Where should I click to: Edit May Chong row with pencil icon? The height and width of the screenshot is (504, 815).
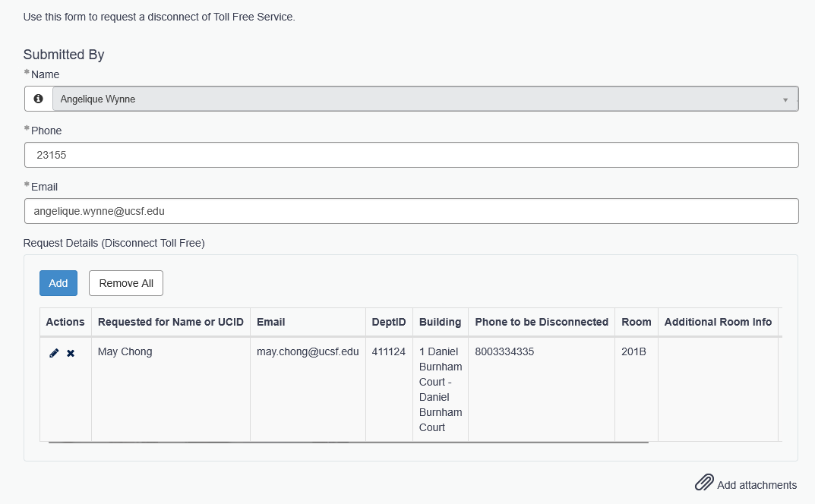[x=54, y=353]
